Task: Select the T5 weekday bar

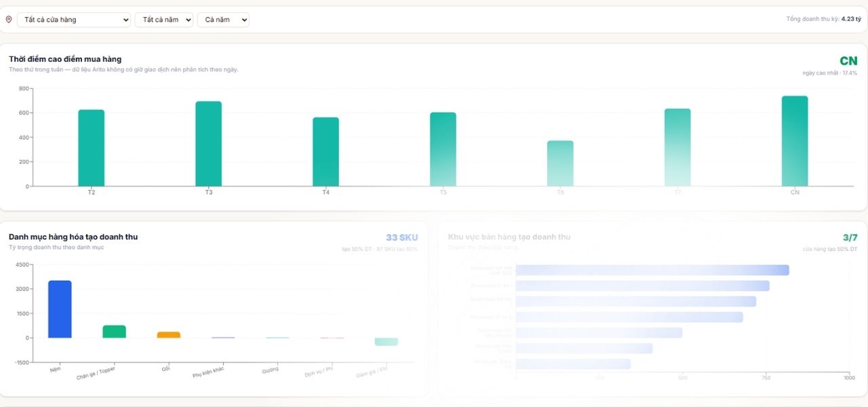Action: pos(443,149)
